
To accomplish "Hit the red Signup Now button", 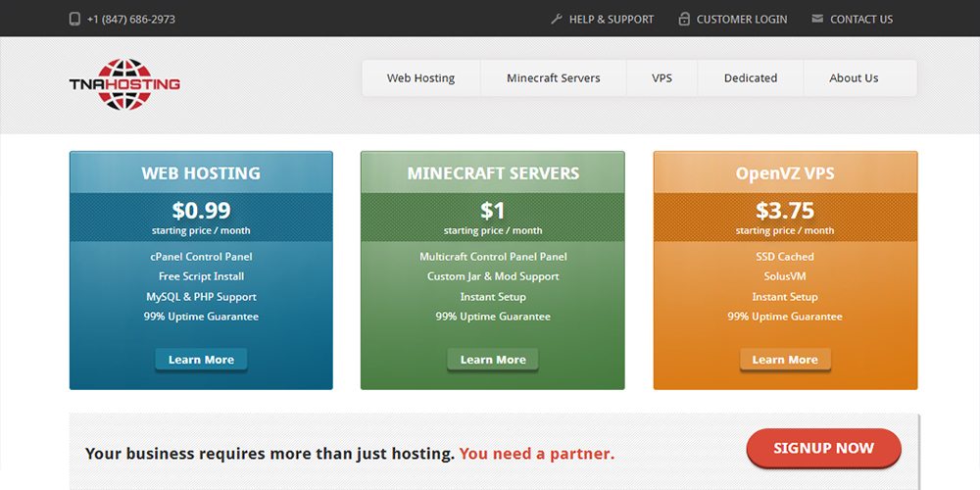I will [x=823, y=448].
